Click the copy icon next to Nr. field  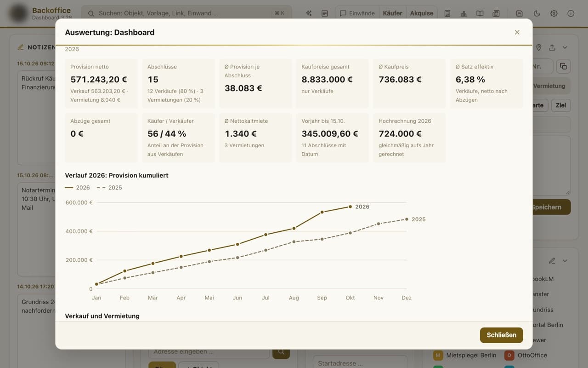tap(564, 66)
